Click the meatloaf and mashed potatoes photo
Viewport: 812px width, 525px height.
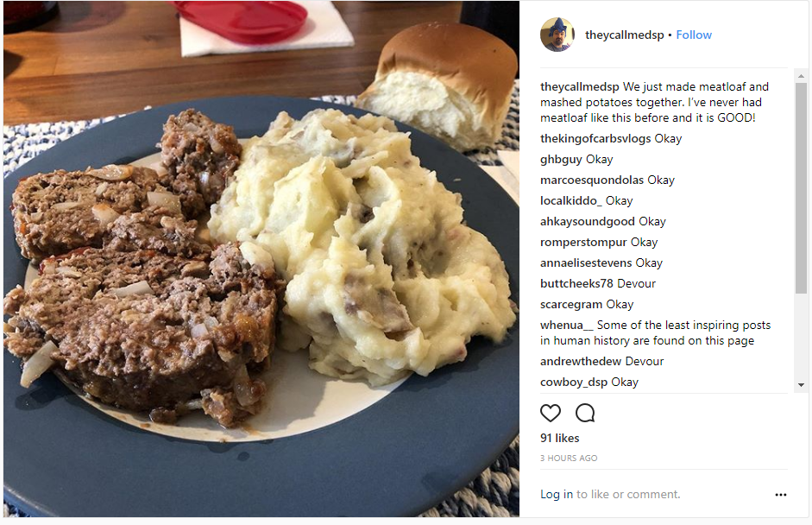point(261,258)
